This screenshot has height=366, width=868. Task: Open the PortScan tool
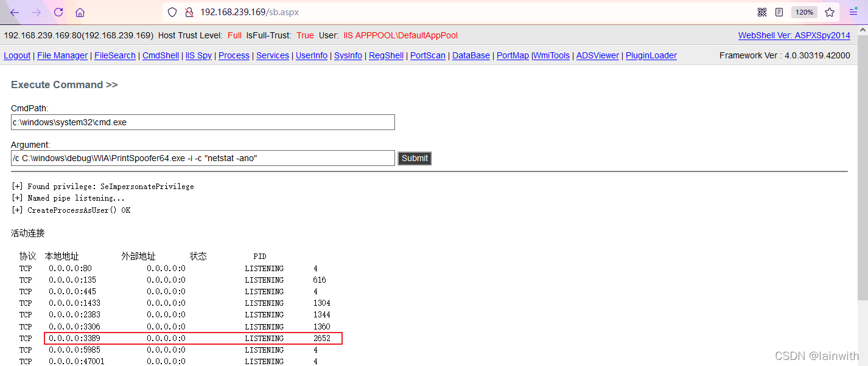pos(428,55)
